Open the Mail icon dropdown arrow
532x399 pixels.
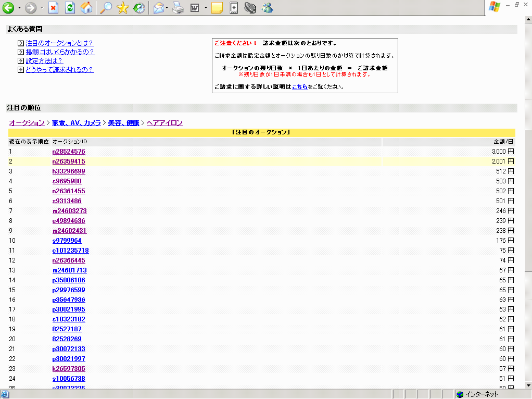(x=167, y=8)
